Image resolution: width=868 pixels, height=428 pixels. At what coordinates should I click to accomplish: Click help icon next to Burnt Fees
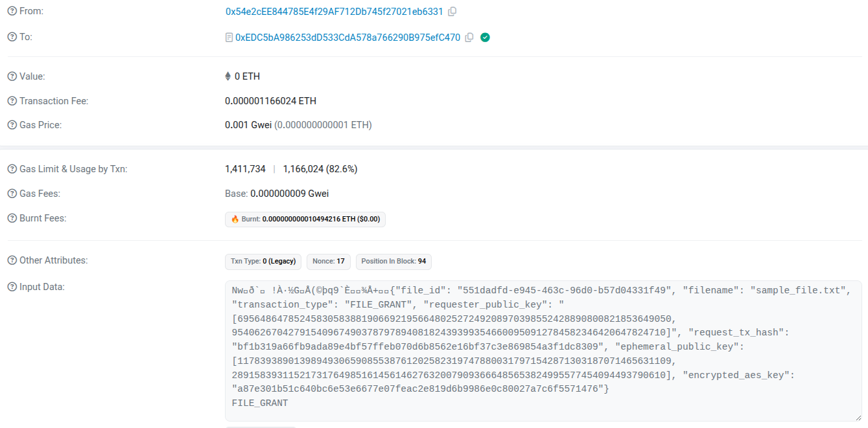click(12, 218)
